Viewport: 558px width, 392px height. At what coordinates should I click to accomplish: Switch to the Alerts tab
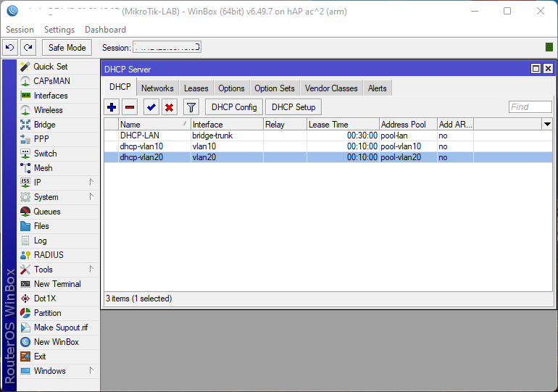[x=378, y=88]
